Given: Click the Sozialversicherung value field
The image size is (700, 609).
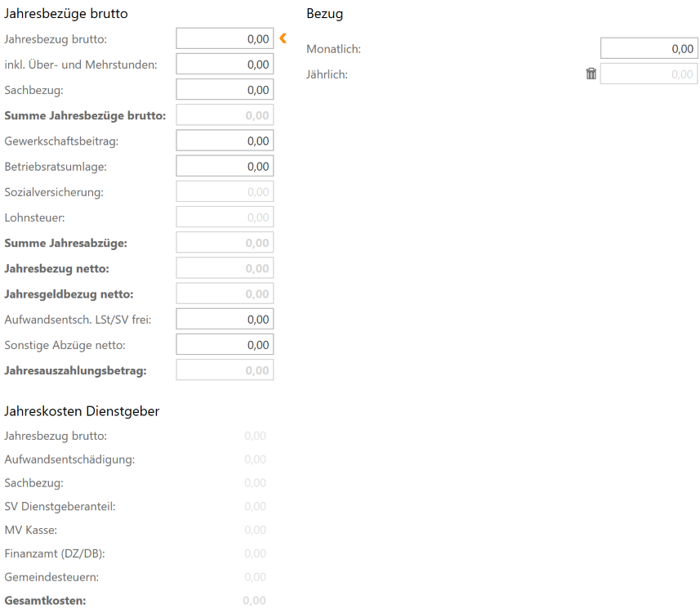Looking at the screenshot, I should [225, 192].
